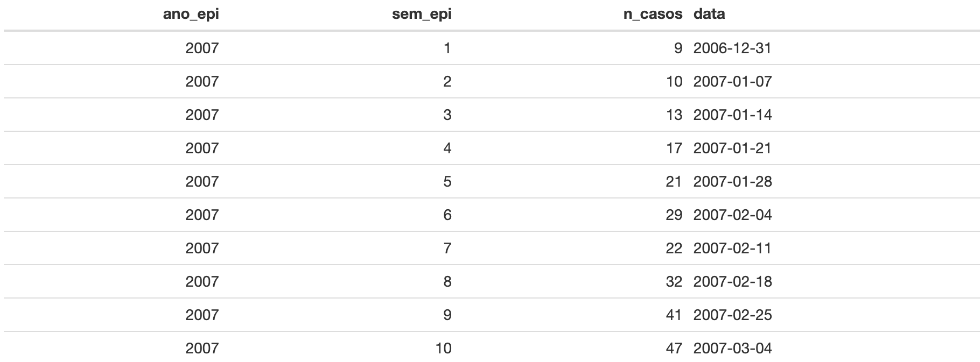
Task: Select date cell 2007-01-21
Action: (732, 148)
